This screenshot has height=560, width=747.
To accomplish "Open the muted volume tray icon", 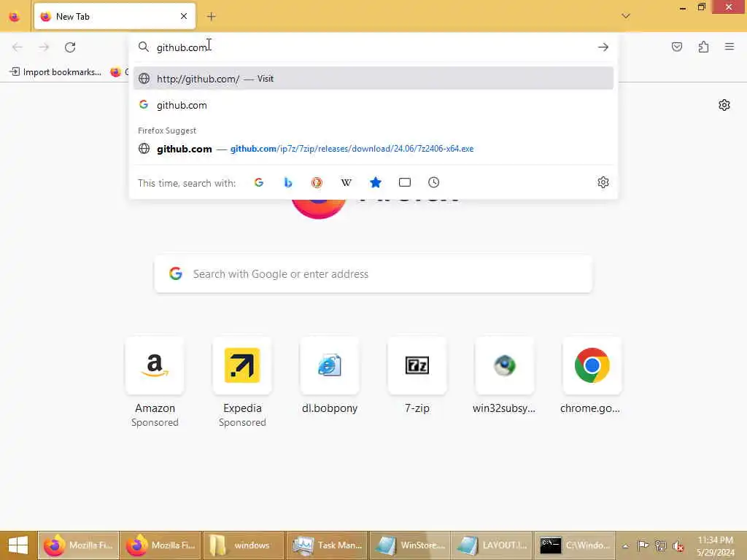I will [678, 545].
